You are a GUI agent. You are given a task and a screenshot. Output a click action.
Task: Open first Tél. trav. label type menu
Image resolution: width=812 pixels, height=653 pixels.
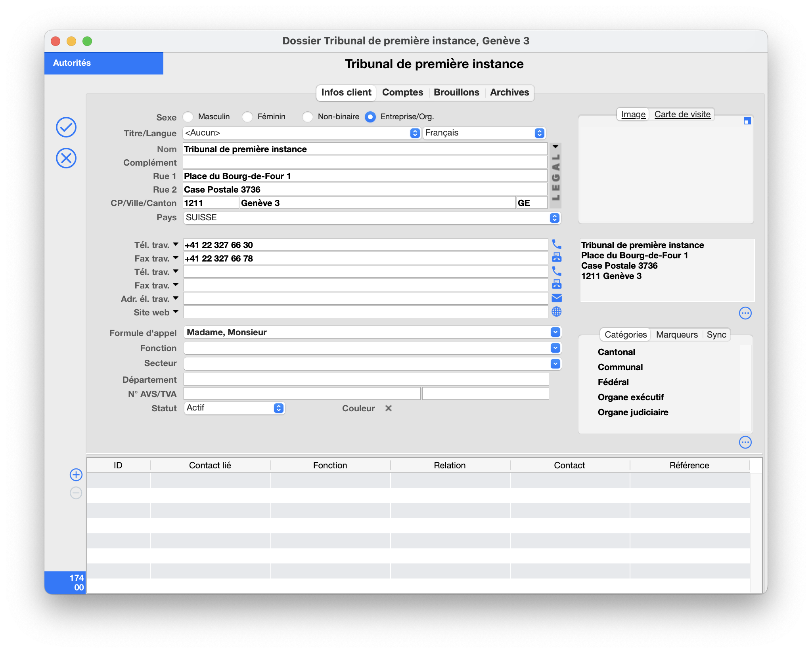(x=176, y=244)
